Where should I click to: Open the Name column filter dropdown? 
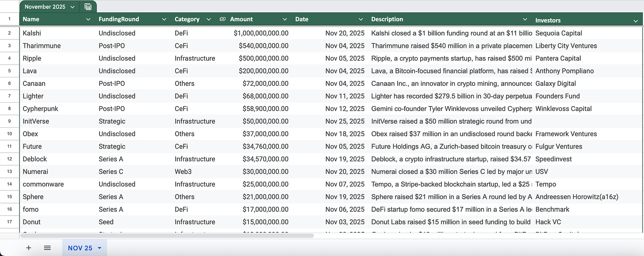coord(88,19)
